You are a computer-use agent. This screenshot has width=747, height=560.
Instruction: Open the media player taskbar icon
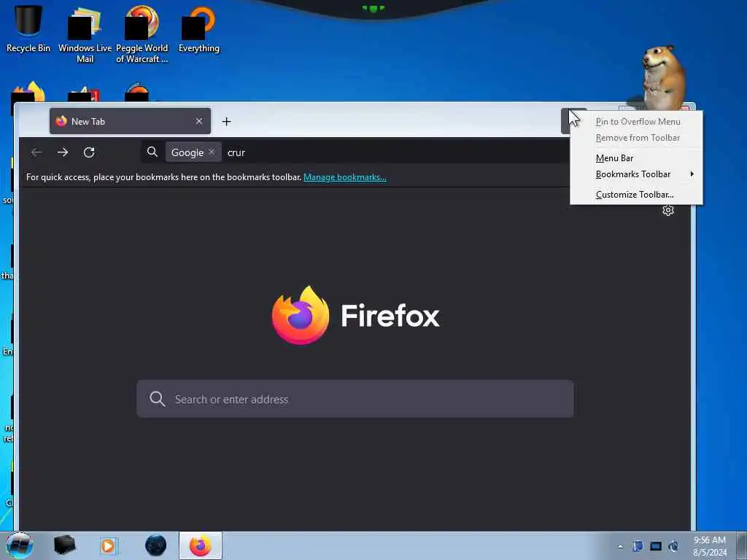pyautogui.click(x=109, y=545)
